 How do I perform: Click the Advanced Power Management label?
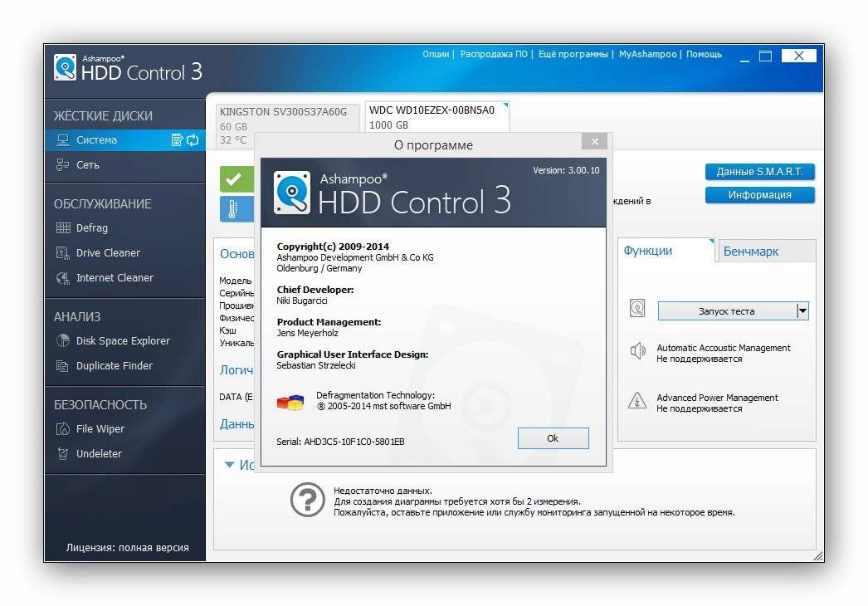[718, 398]
